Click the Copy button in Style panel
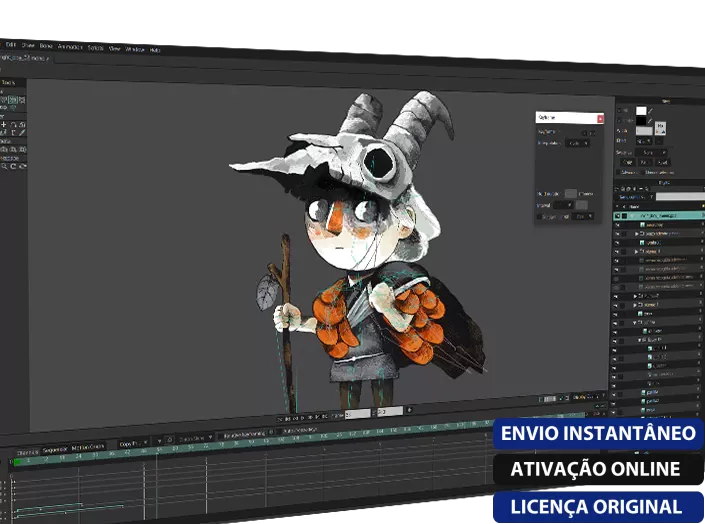 coord(628,162)
